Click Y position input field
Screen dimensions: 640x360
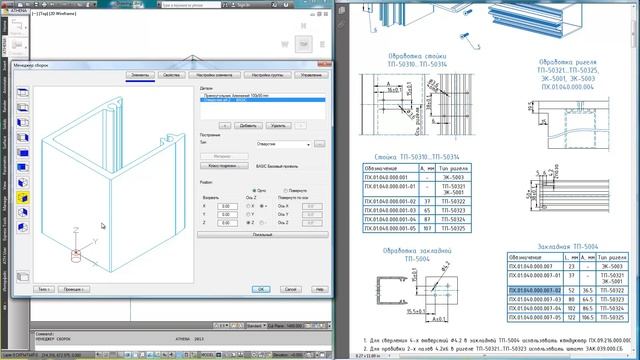click(x=227, y=214)
